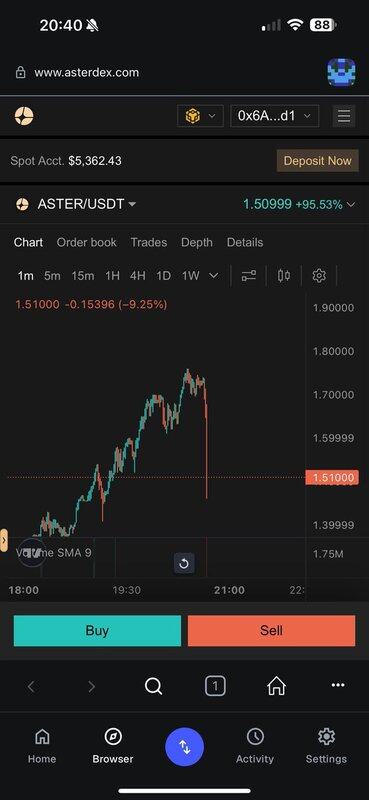Tap the chart reset refresh icon
The image size is (369, 800).
coord(184,563)
